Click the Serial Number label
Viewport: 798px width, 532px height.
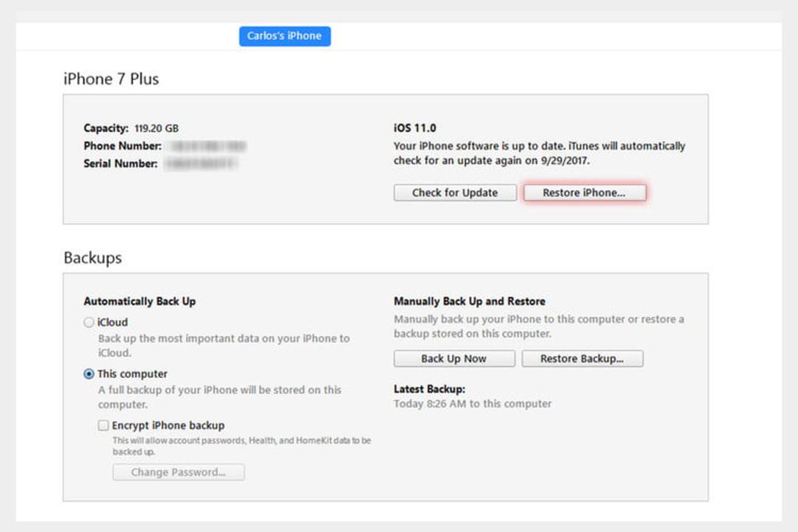point(120,163)
